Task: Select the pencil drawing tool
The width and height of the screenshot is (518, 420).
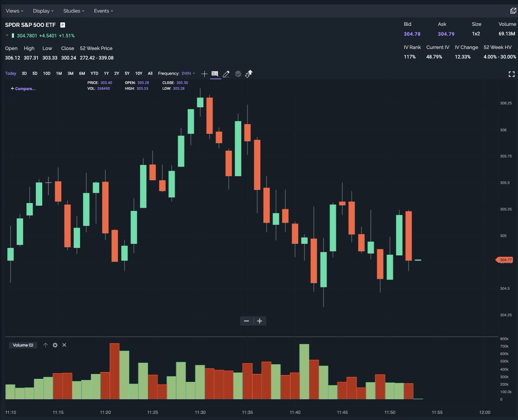Action: [x=226, y=74]
